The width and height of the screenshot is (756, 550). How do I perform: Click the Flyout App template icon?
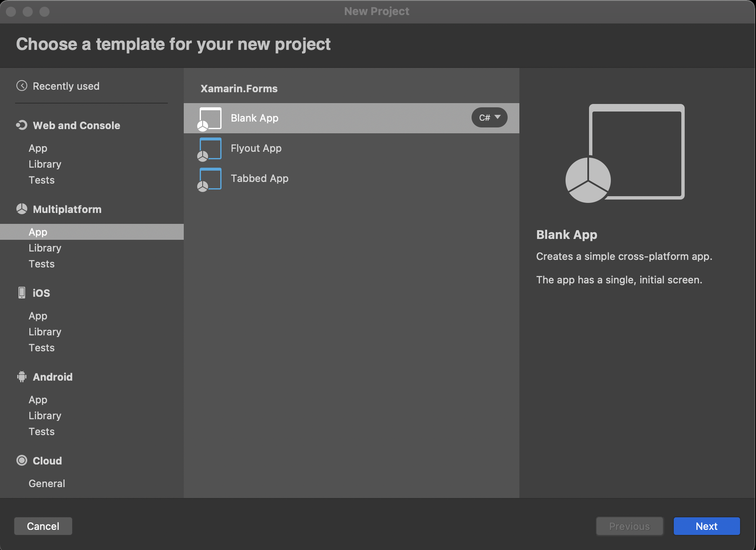click(x=209, y=149)
